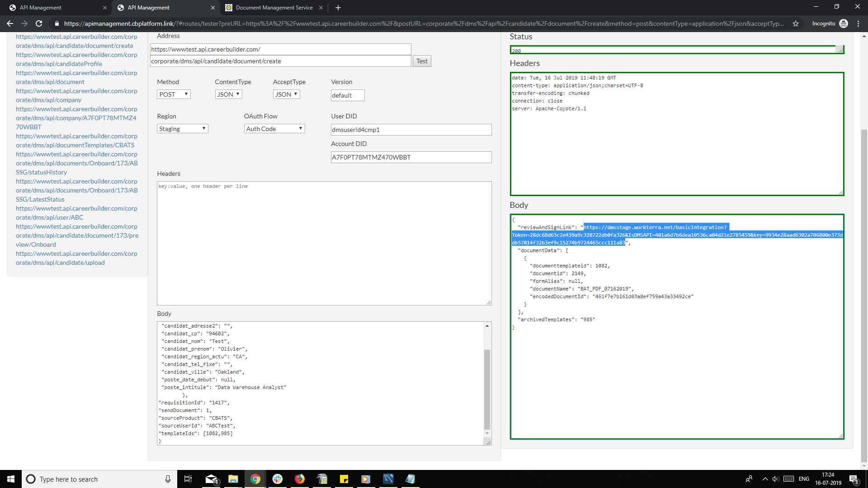Close the Document Management Service tab
868x488 pixels.
click(321, 8)
